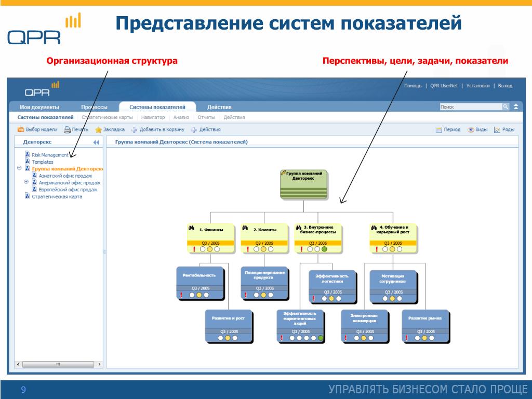This screenshot has width=532, height=399.
Task: Open the Позиционирование продукта objective box
Action: point(264,283)
